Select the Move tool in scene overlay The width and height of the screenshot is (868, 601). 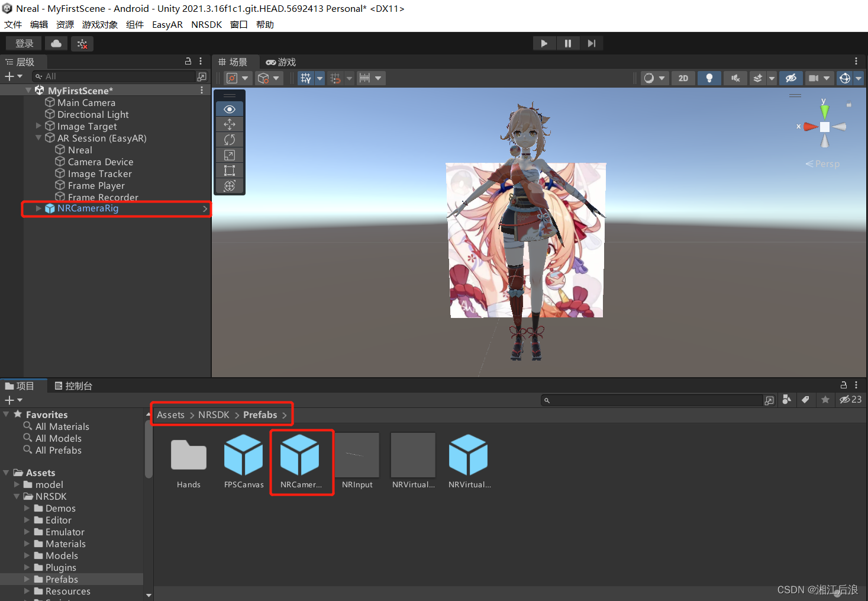coord(230,124)
